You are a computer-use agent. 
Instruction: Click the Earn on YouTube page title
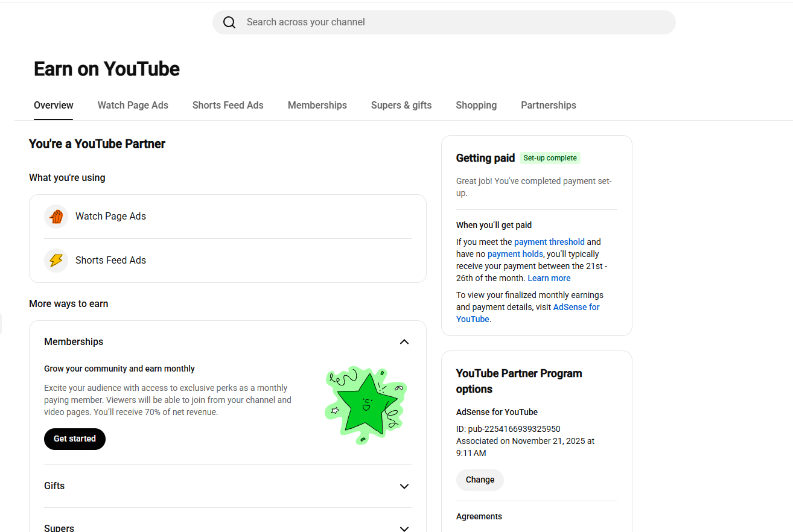click(107, 69)
